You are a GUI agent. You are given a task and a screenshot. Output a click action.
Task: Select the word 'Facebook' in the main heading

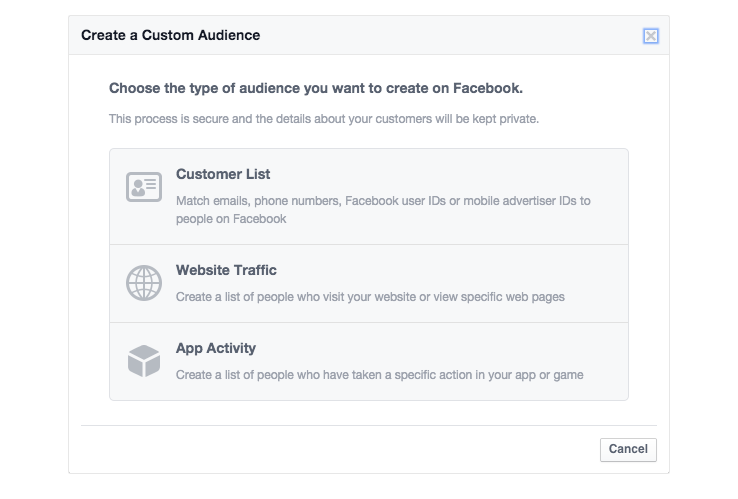tap(488, 89)
